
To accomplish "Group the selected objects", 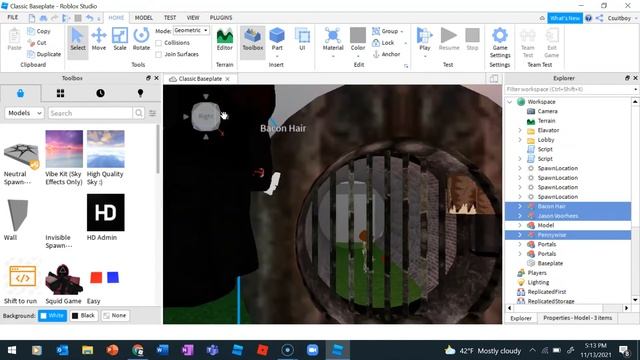I will click(387, 31).
